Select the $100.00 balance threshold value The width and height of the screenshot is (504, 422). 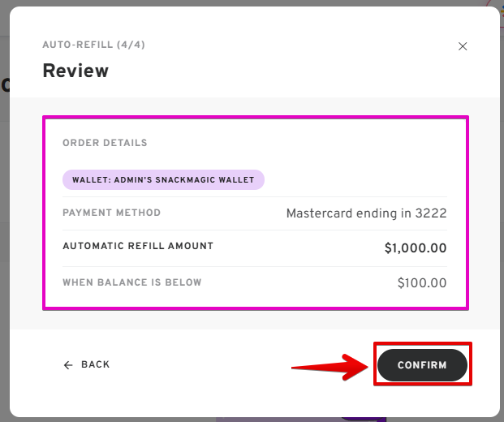pyautogui.click(x=421, y=283)
